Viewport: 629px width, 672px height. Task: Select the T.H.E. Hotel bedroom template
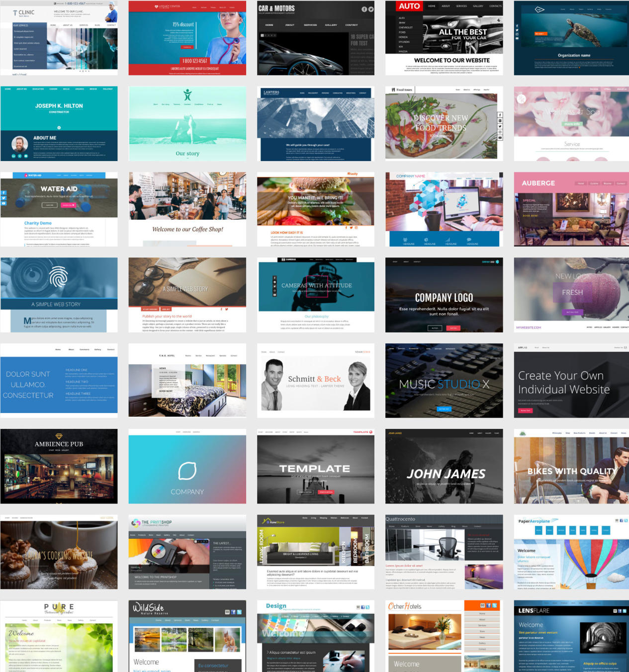[187, 381]
